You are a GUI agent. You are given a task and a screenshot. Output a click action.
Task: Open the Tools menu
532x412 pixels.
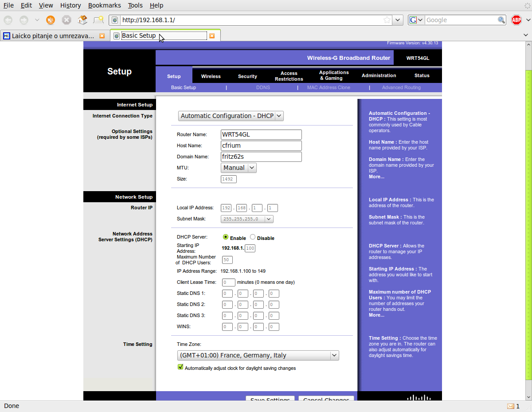135,5
